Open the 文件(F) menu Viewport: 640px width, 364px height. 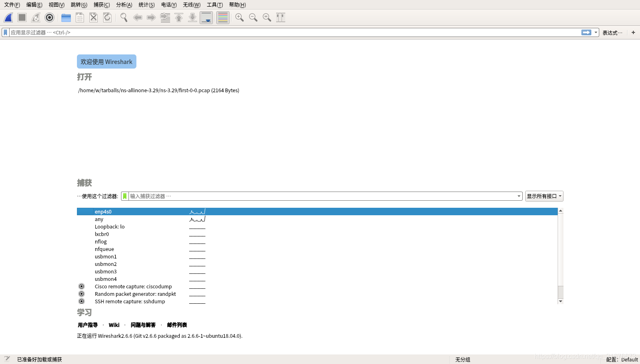pos(12,5)
